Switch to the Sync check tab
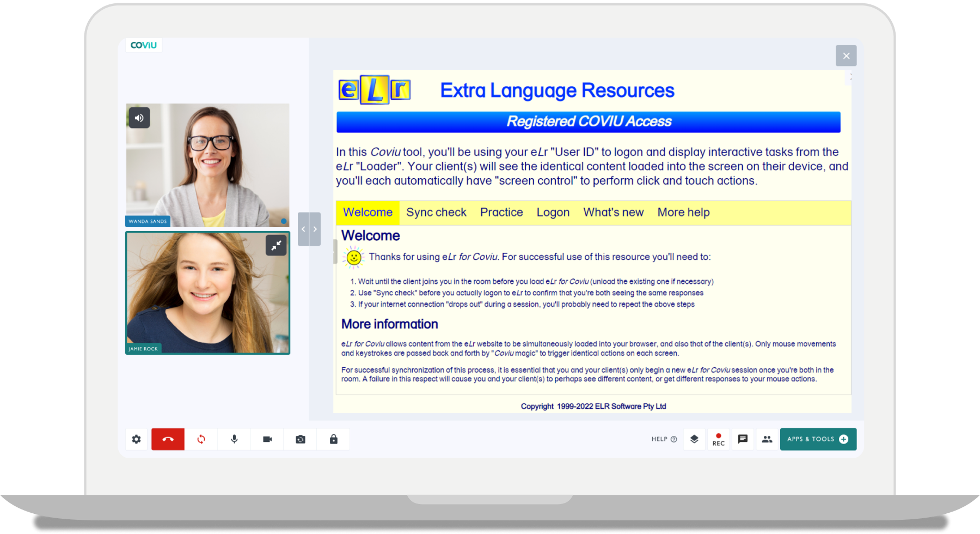This screenshot has width=980, height=534. [436, 213]
